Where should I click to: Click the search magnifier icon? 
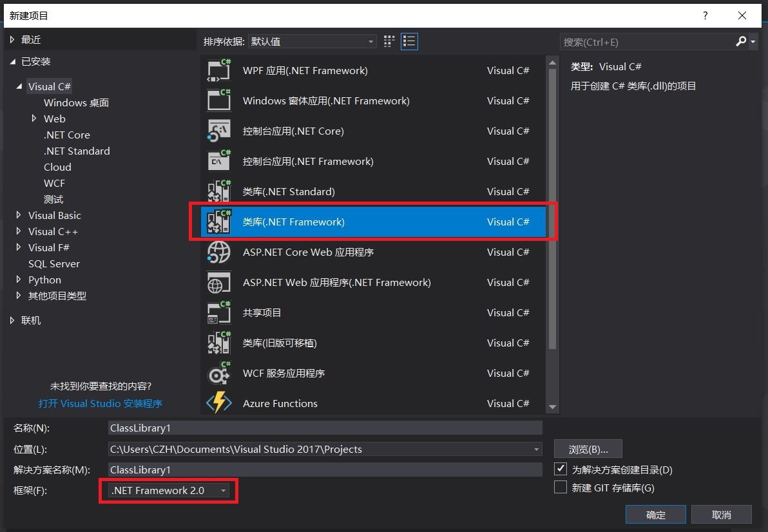[x=740, y=42]
